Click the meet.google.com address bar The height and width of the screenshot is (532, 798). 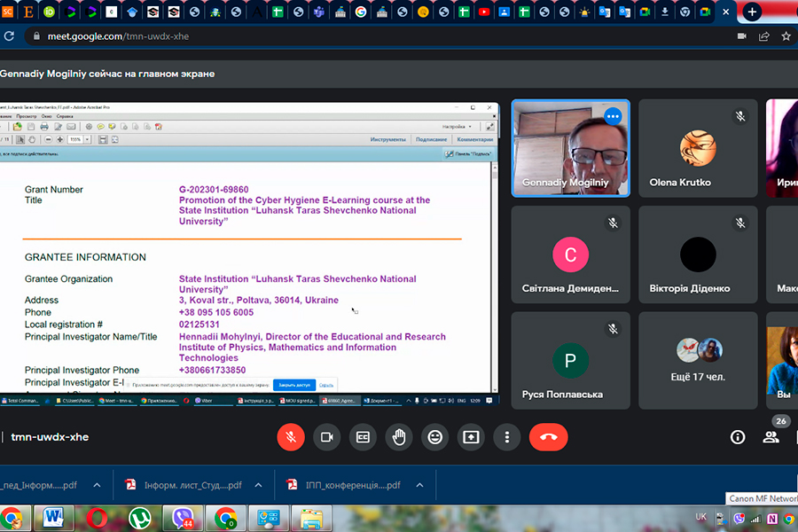click(x=355, y=36)
